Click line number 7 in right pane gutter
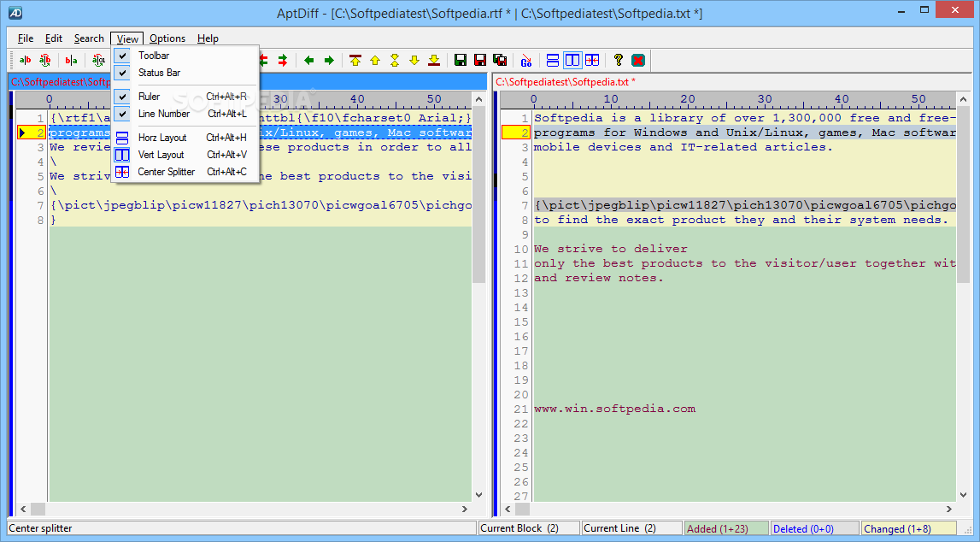The width and height of the screenshot is (980, 542). 525,206
